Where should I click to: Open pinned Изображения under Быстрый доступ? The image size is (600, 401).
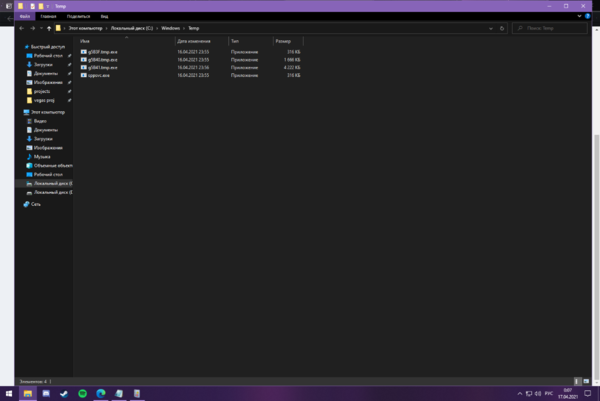click(x=48, y=83)
